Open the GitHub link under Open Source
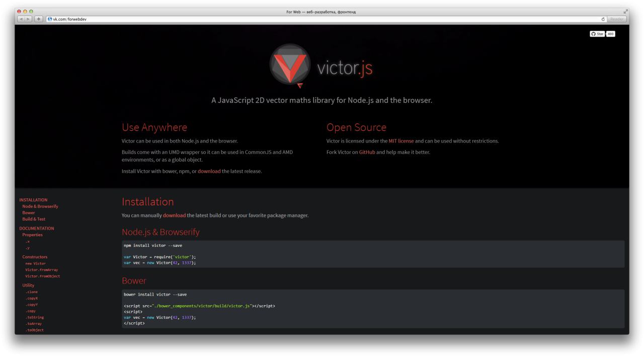644x356 pixels. 367,152
